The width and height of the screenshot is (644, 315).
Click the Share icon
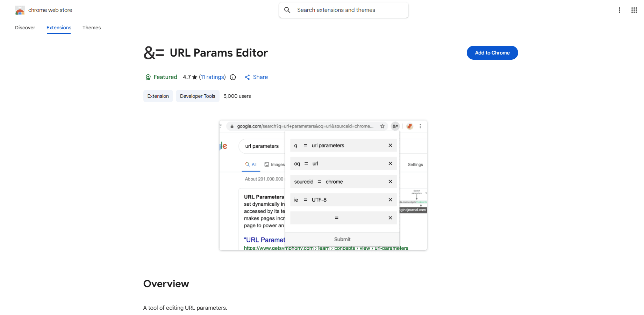click(x=247, y=77)
